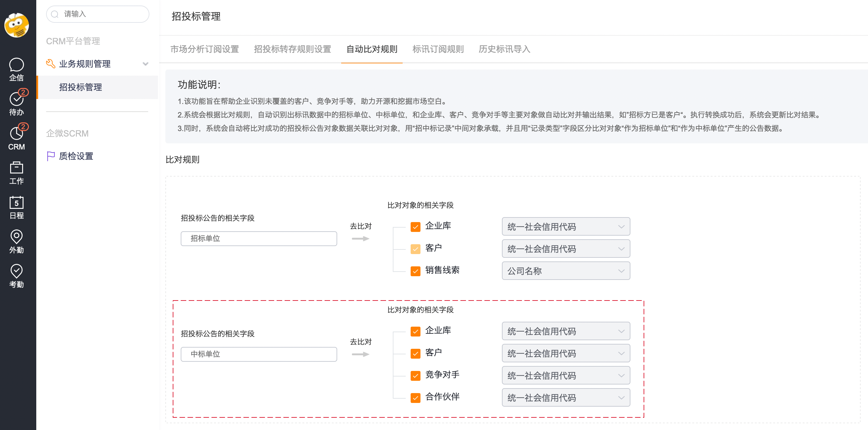Click the search magnifier icon
Viewport: 868px width, 430px height.
pos(55,14)
